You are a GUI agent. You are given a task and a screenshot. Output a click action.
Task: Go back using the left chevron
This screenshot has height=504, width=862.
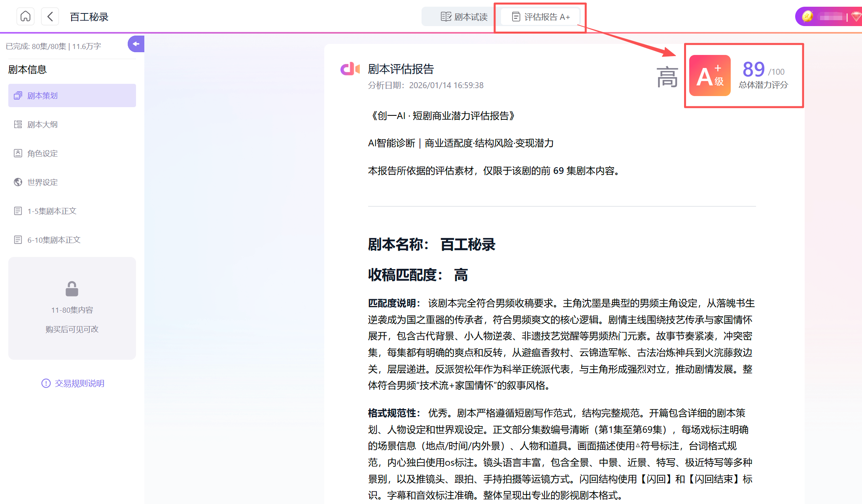tap(50, 17)
